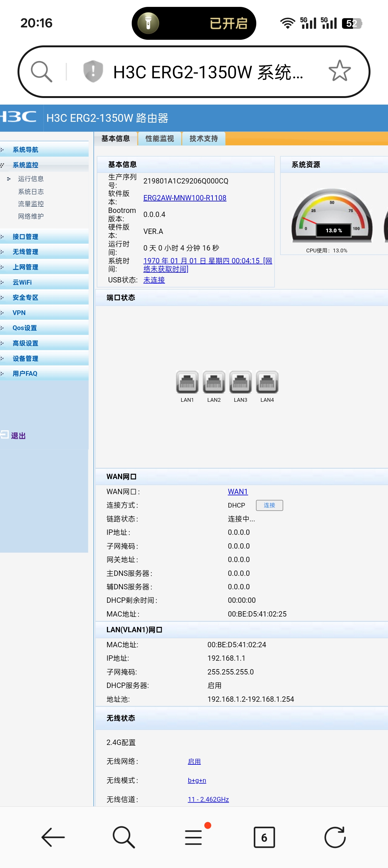The height and width of the screenshot is (868, 388).
Task: Select LAN IP address 192.168.1.1
Action: point(226,658)
